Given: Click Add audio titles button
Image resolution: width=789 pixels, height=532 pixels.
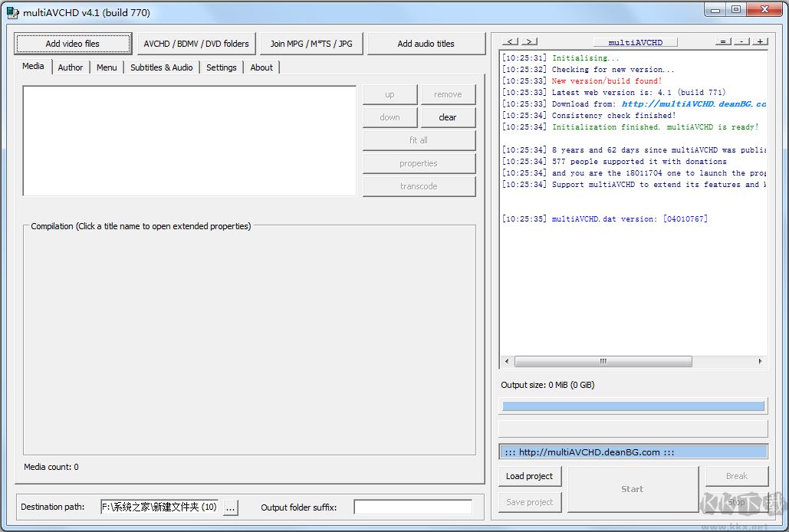Looking at the screenshot, I should coord(426,44).
